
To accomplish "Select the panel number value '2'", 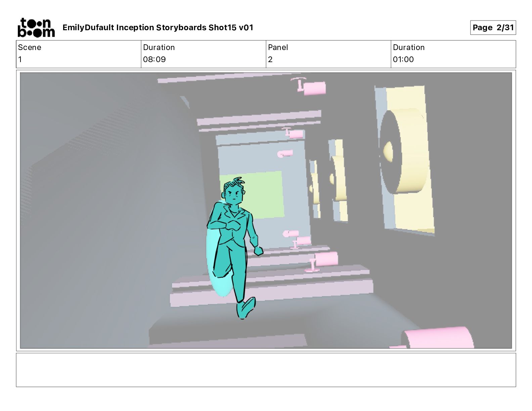I will (x=270, y=59).
